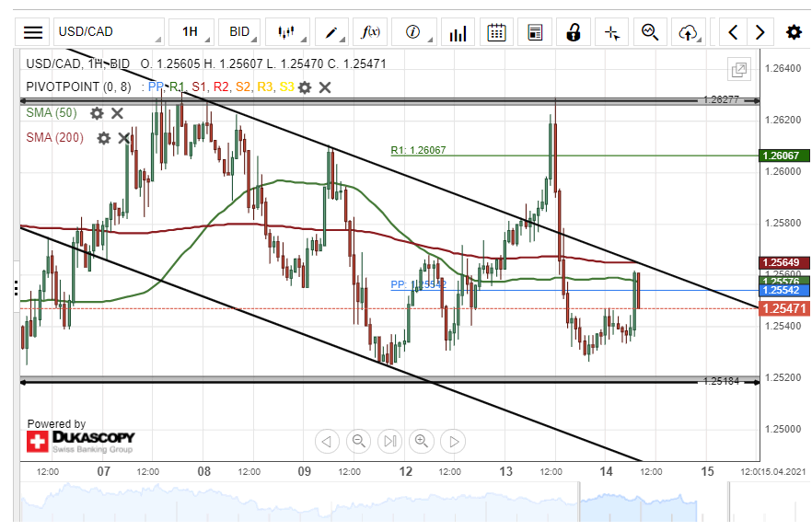Open PIVOTPOINT indicator settings gear
This screenshot has height=531, width=812.
(305, 87)
